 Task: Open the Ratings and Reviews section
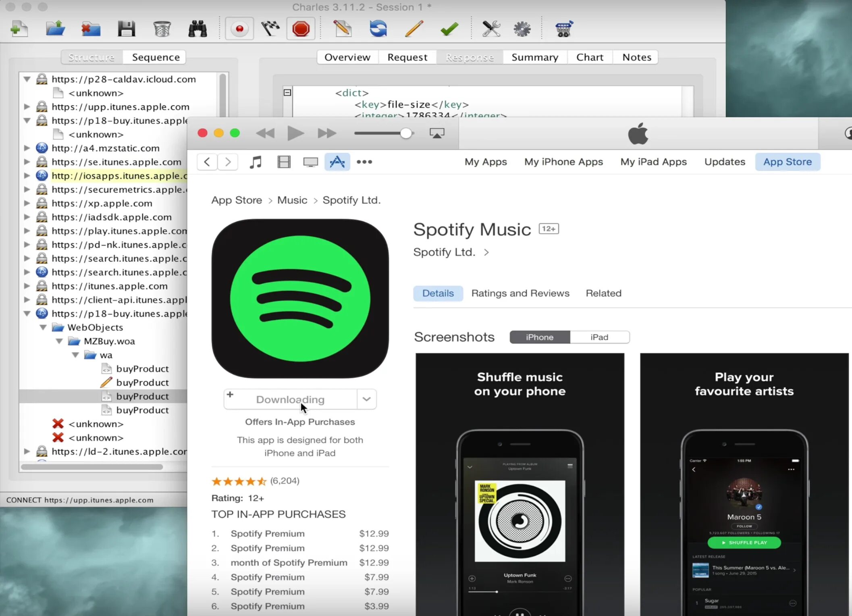[521, 293]
